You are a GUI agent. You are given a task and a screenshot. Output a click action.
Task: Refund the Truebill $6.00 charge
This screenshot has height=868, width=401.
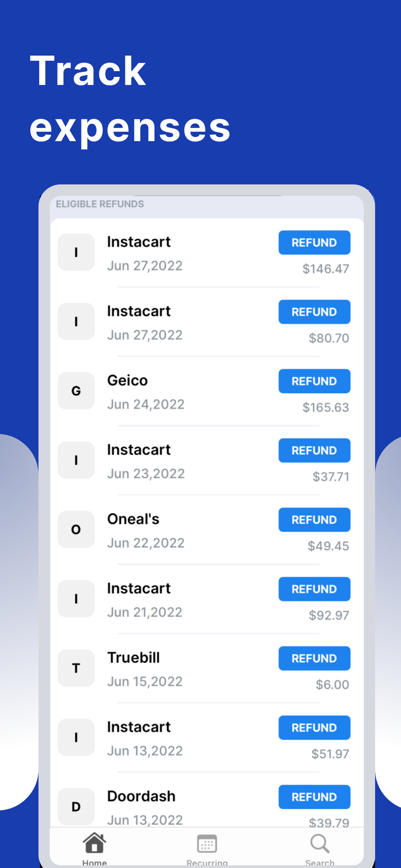(314, 658)
